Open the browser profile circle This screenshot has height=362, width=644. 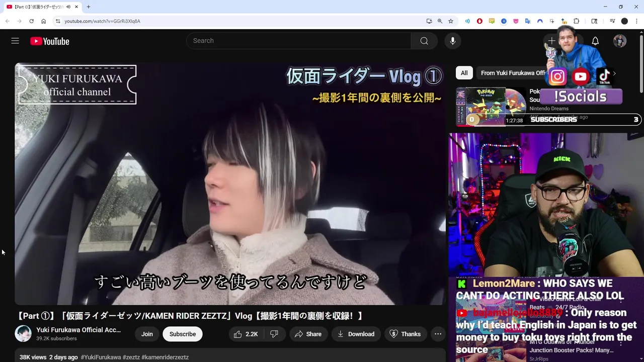click(x=624, y=21)
